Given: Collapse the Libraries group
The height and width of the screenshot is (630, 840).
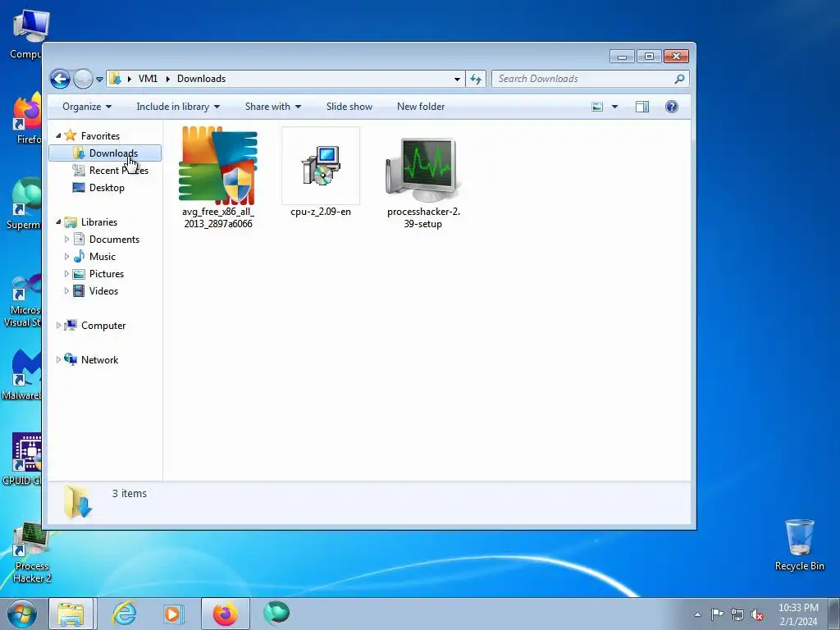Looking at the screenshot, I should pyautogui.click(x=58, y=221).
